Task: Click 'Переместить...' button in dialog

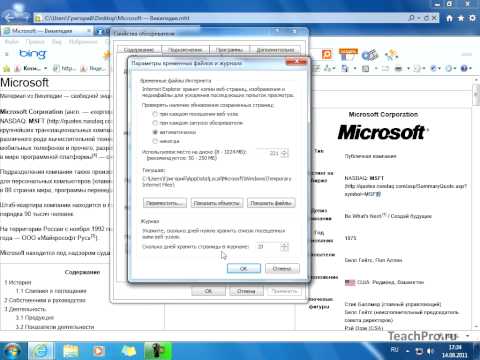Action: click(165, 203)
